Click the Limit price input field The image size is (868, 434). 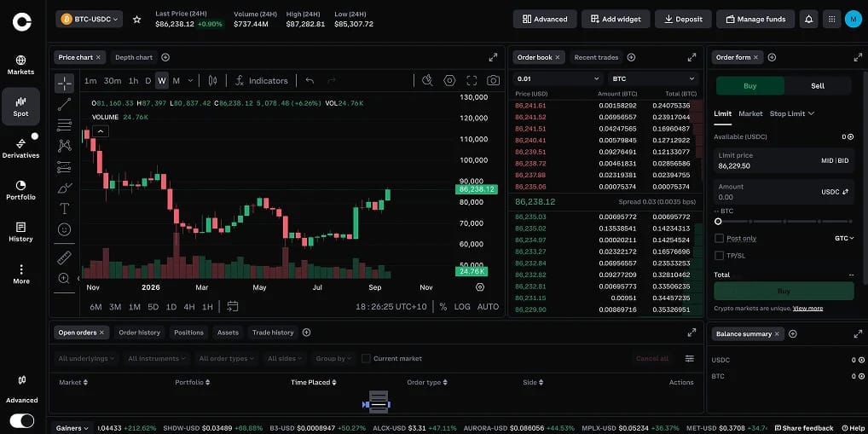pos(784,160)
